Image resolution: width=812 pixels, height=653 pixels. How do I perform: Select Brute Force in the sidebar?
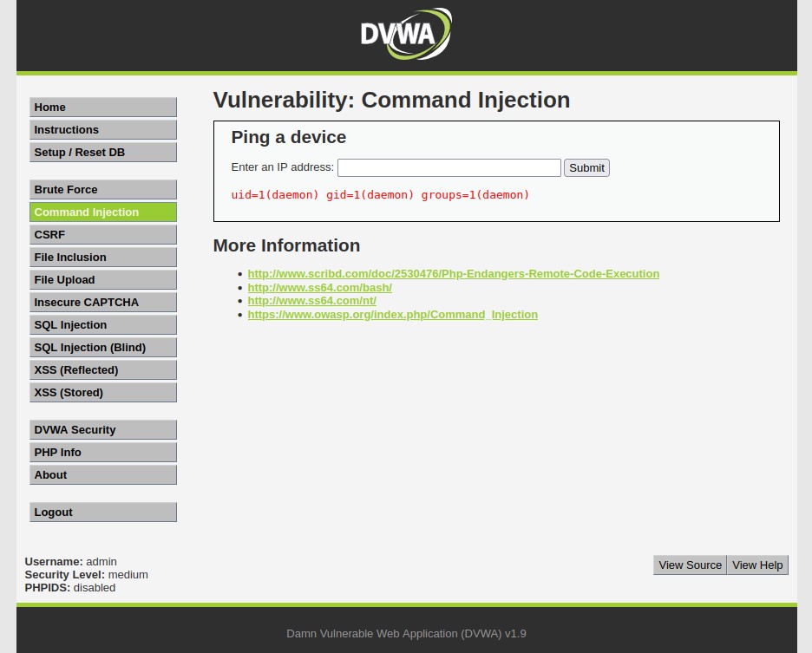click(103, 190)
